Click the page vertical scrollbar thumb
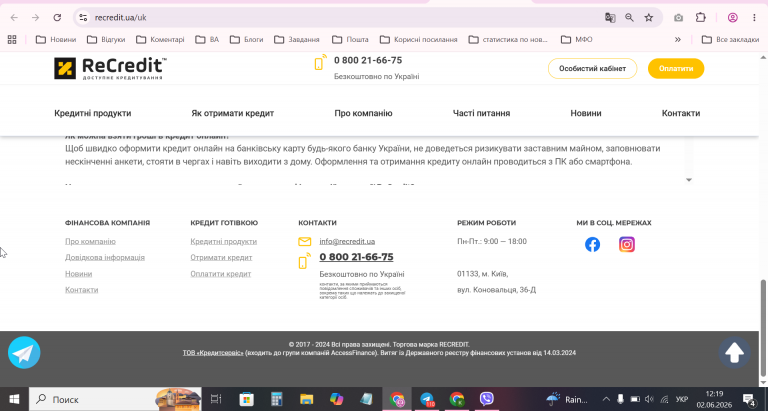This screenshot has height=411, width=768. click(763, 328)
